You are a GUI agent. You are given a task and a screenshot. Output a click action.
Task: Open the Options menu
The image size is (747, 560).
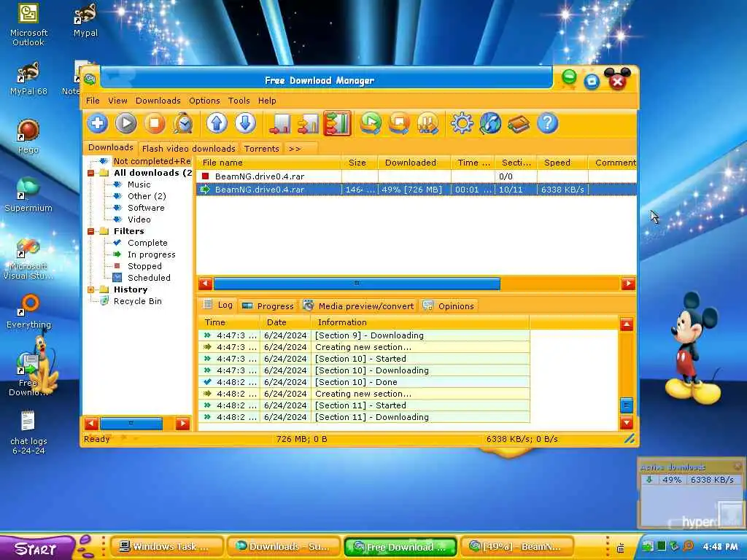(x=204, y=101)
